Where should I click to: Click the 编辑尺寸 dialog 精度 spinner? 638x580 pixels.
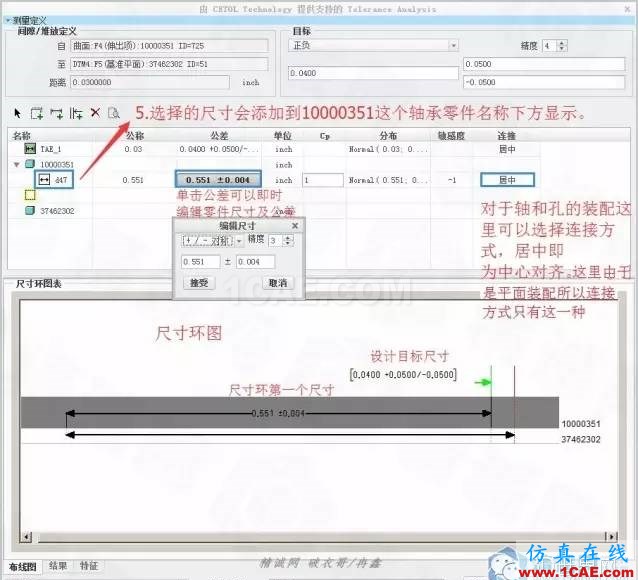288,241
